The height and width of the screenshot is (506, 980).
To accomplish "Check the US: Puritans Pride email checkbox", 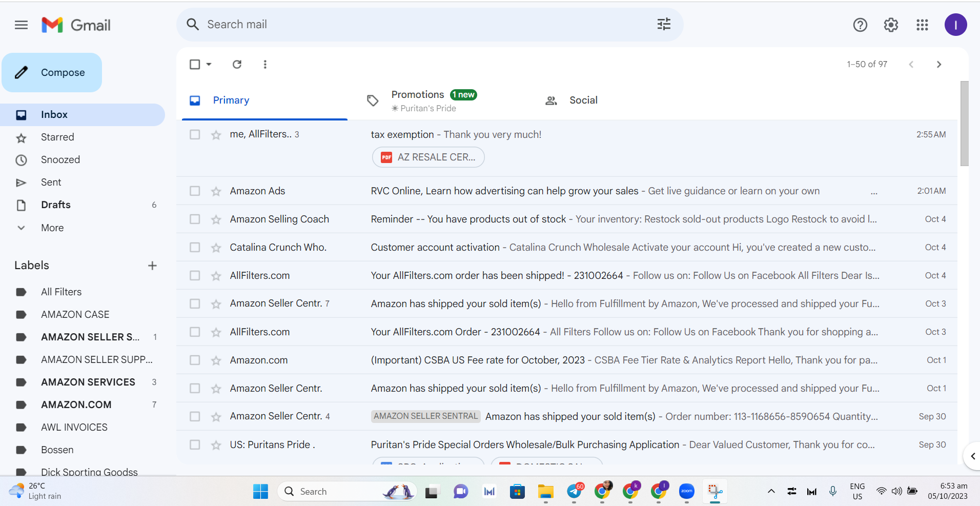I will [195, 444].
